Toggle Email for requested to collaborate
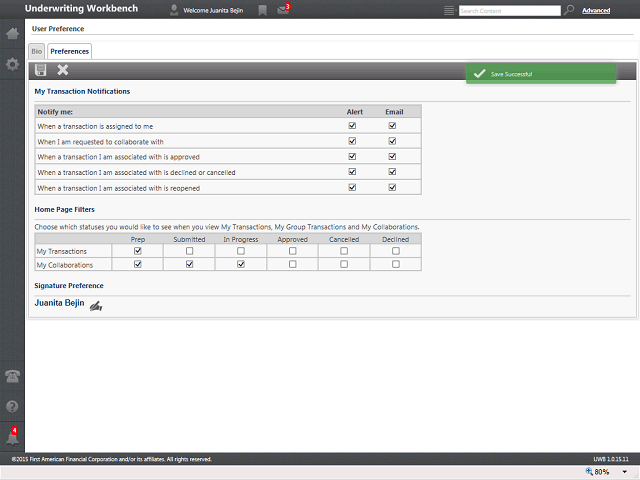This screenshot has height=480, width=640. (392, 141)
